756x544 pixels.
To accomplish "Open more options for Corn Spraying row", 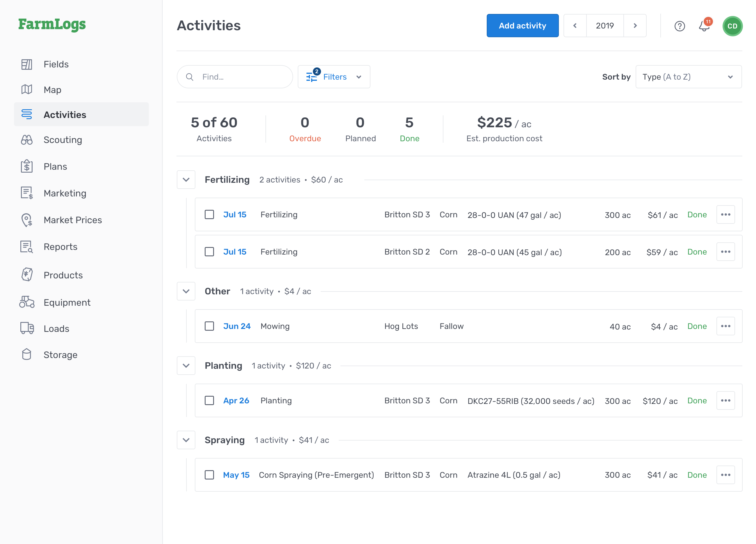I will tap(726, 475).
